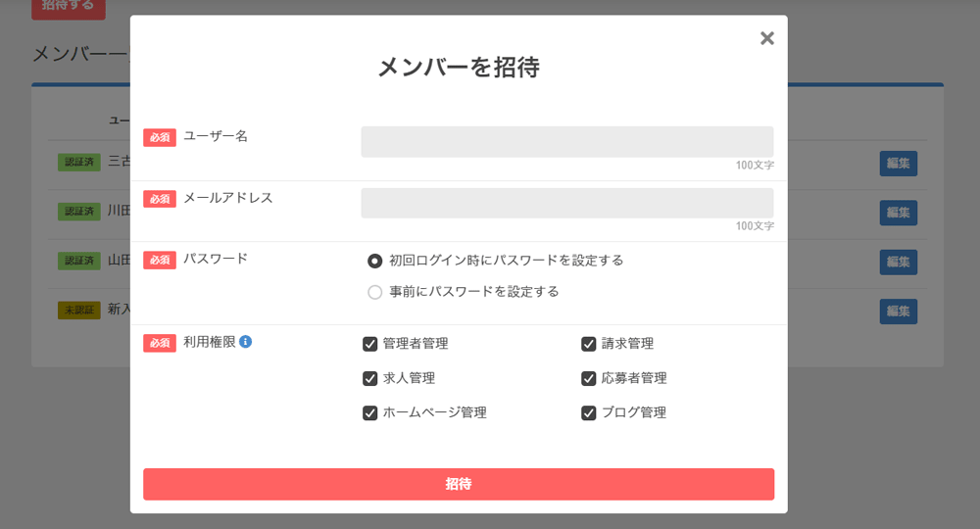Click the fourth row's 編集 button
The width and height of the screenshot is (980, 529).
(898, 312)
